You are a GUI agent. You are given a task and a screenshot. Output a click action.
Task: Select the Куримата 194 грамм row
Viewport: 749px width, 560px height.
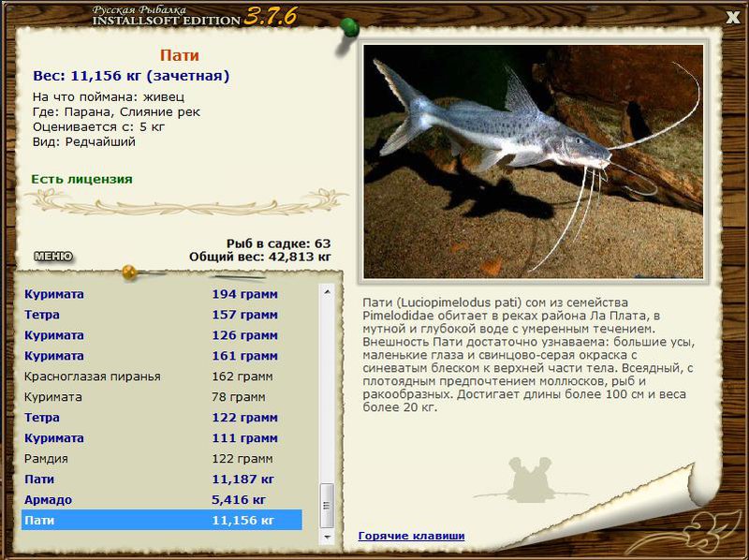161,294
